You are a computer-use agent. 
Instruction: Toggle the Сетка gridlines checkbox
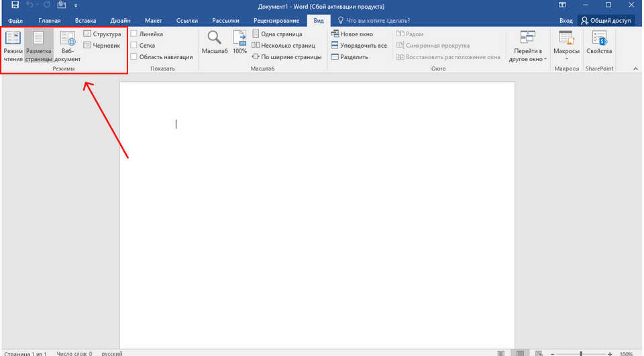135,46
